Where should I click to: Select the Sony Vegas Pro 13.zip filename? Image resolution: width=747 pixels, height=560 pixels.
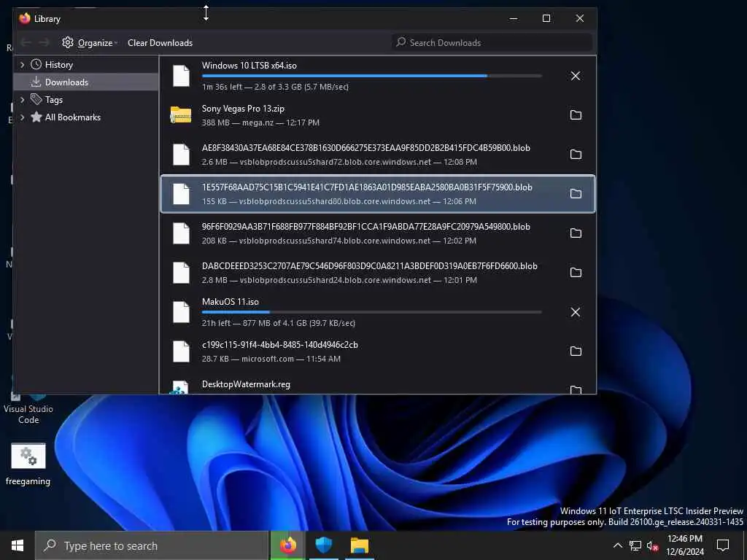pyautogui.click(x=243, y=109)
